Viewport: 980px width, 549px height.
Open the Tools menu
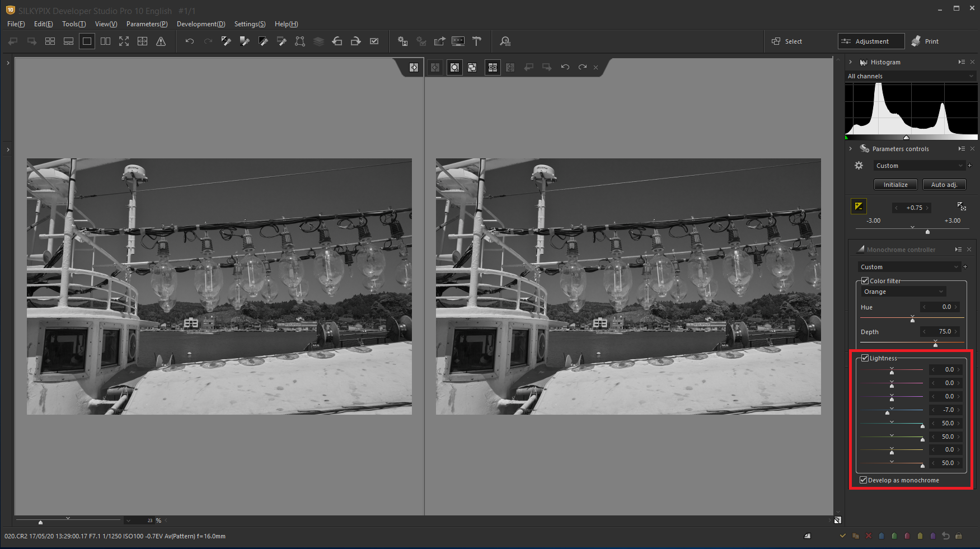[74, 24]
